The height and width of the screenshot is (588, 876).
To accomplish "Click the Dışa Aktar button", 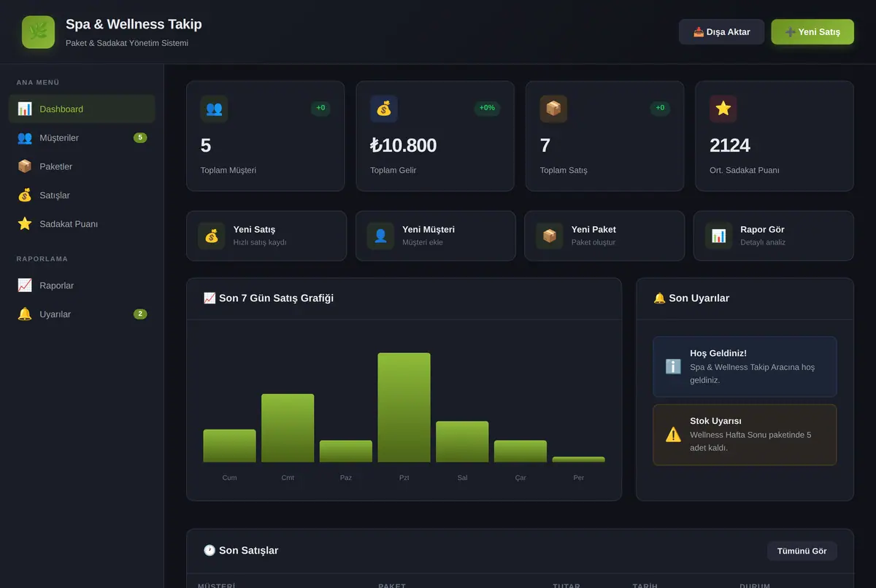I will tap(721, 32).
